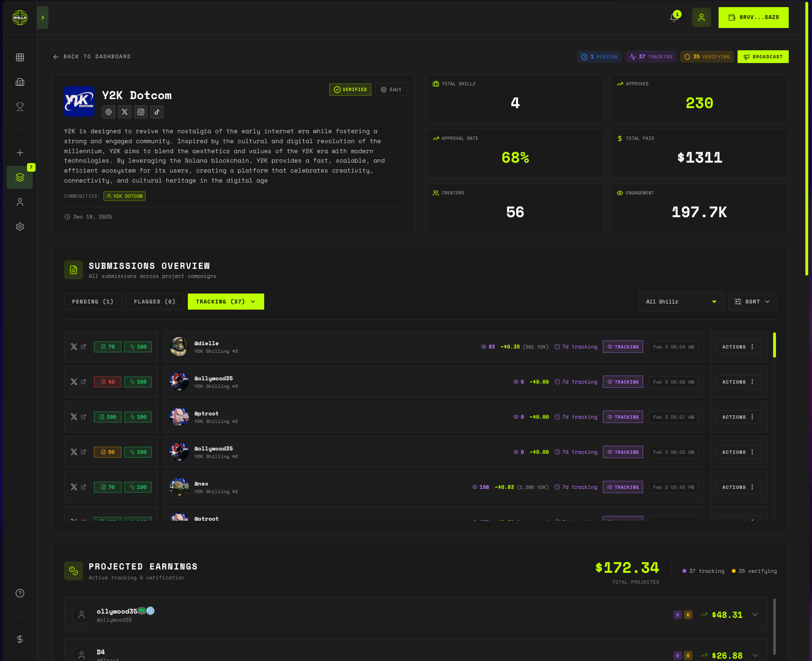Open the Actions menu for @dielle
The width and height of the screenshot is (812, 661).
pyautogui.click(x=738, y=347)
